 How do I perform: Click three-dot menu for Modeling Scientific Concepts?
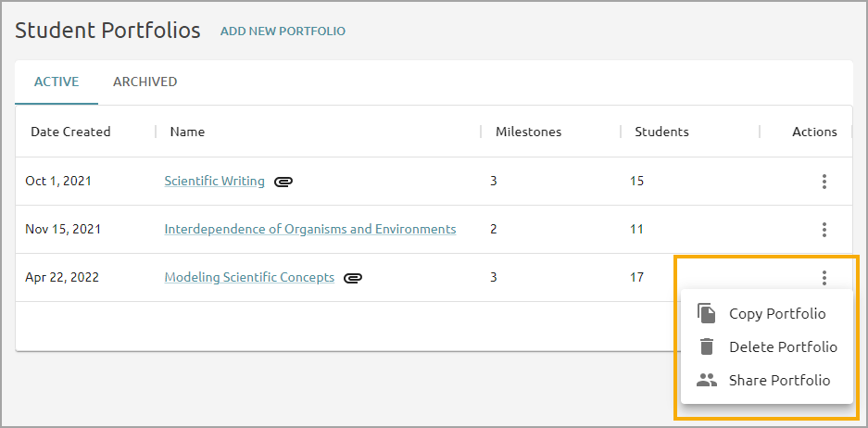824,277
